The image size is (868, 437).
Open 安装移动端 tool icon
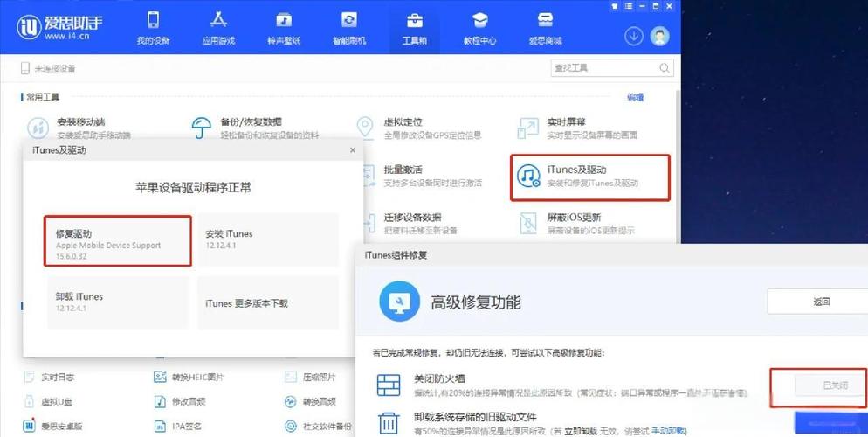point(38,128)
